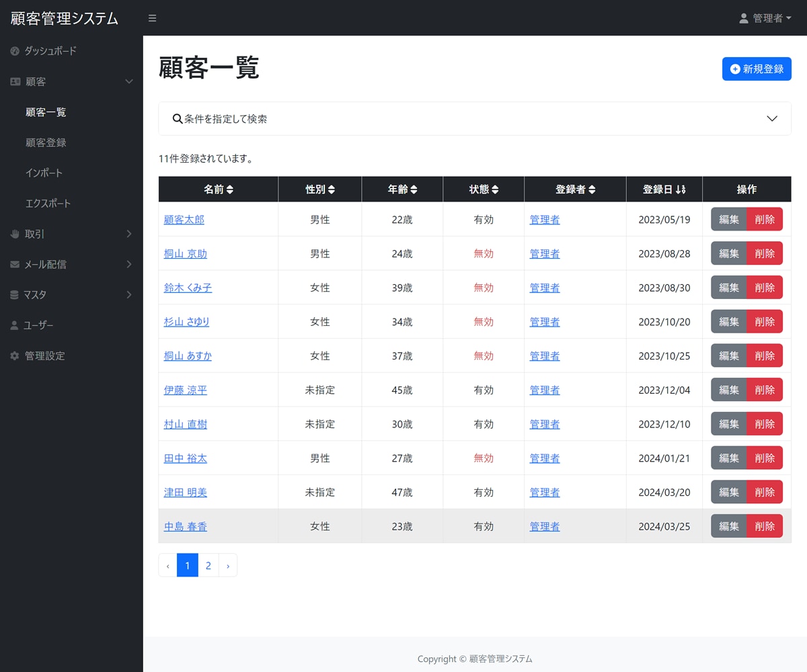Open customer link 桐山 京助
Viewport: 807px width, 672px height.
pos(186,254)
